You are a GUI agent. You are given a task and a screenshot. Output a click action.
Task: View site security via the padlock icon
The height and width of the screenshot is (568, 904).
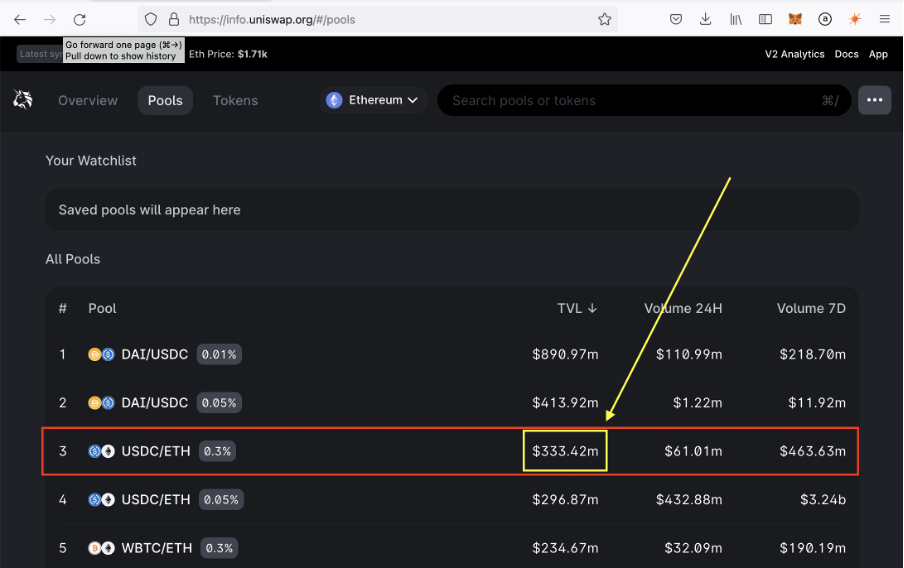(x=174, y=20)
